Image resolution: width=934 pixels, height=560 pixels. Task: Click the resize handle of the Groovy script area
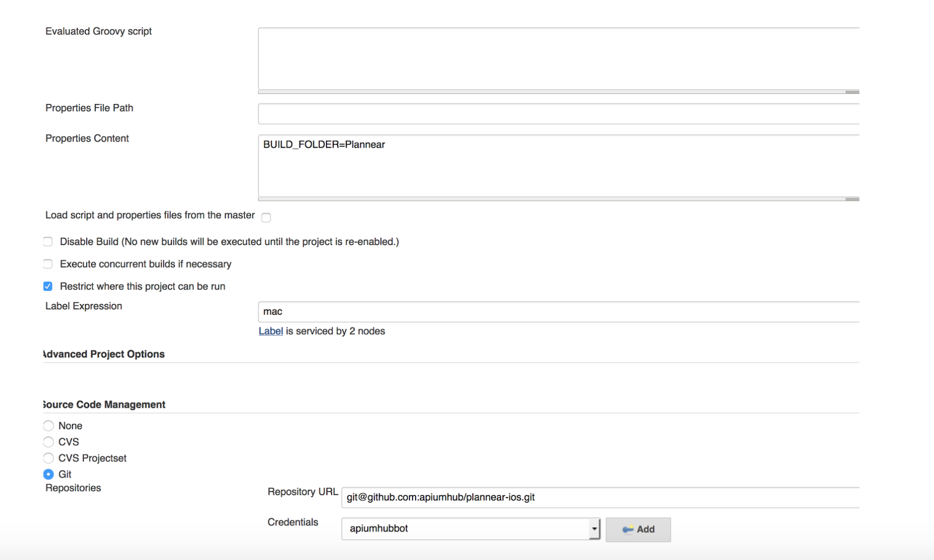click(x=852, y=92)
